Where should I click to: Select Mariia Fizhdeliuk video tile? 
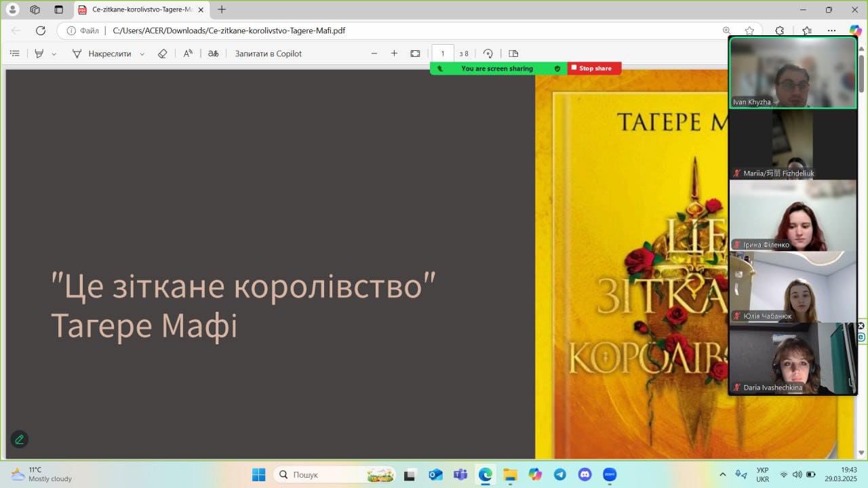pyautogui.click(x=793, y=144)
